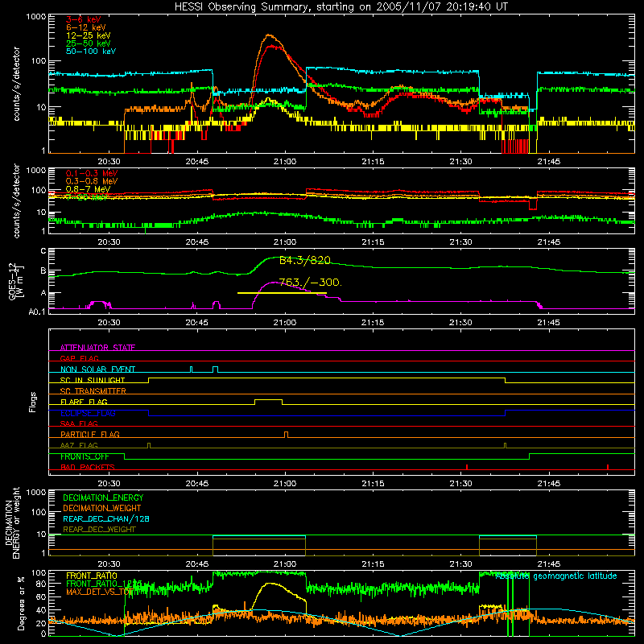Click the Absolute geomagnetic latitude label
644x644 pixels.
coord(556,576)
